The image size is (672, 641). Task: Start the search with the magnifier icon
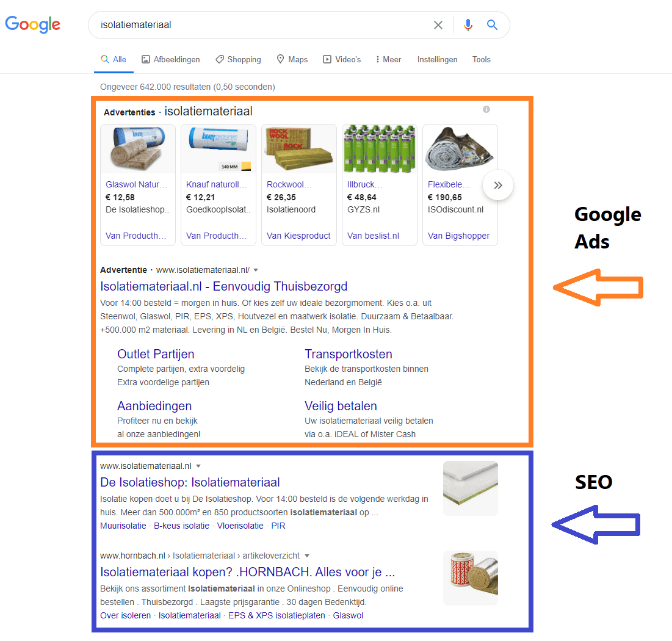492,25
